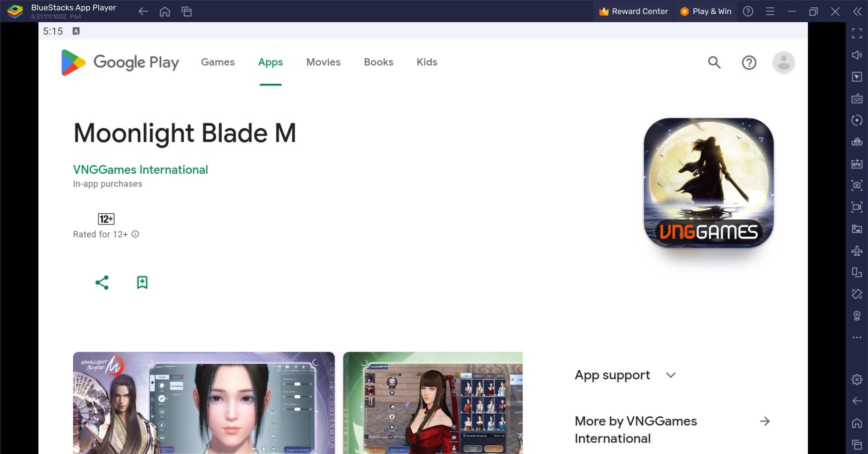The height and width of the screenshot is (454, 868).
Task: Open BlueStacks help question mark icon
Action: tap(748, 11)
